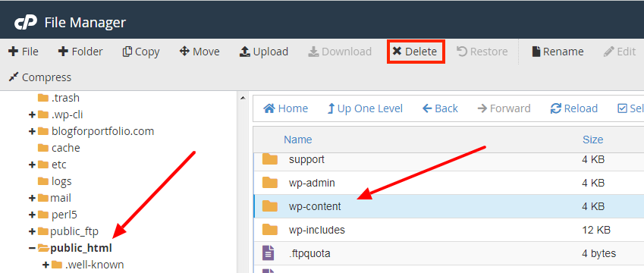Expand the blogforportfolio.com tree folder

(32, 131)
